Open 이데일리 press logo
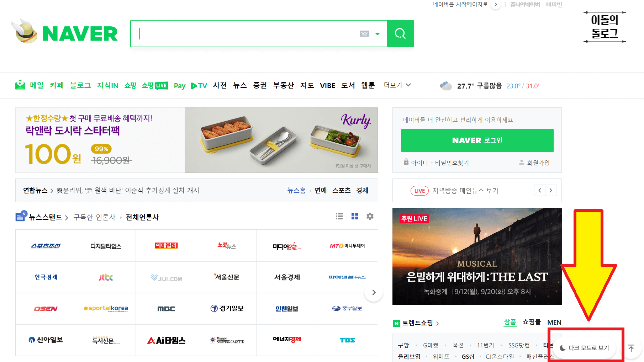 [166, 246]
